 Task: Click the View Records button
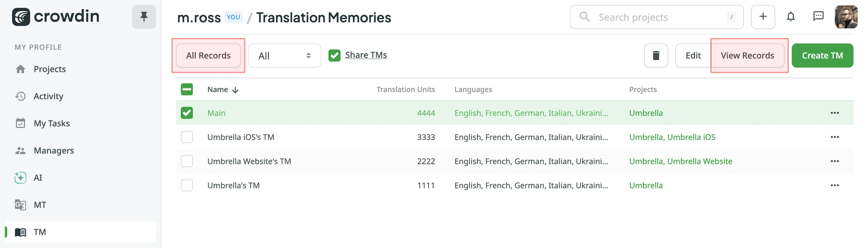[748, 55]
